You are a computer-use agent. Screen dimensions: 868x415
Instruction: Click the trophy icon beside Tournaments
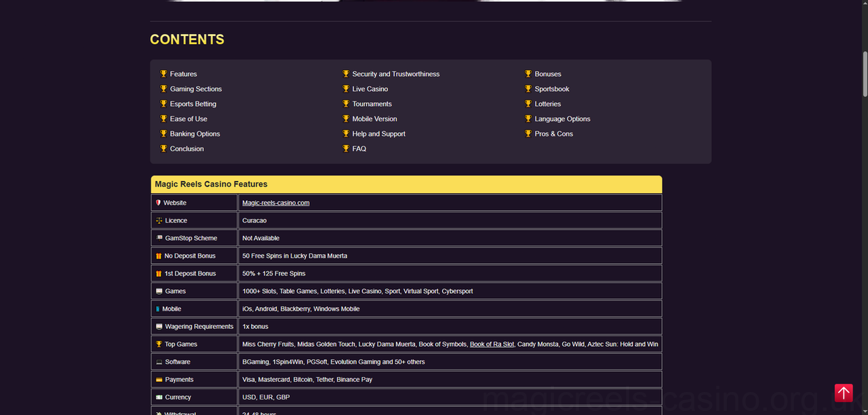click(346, 104)
